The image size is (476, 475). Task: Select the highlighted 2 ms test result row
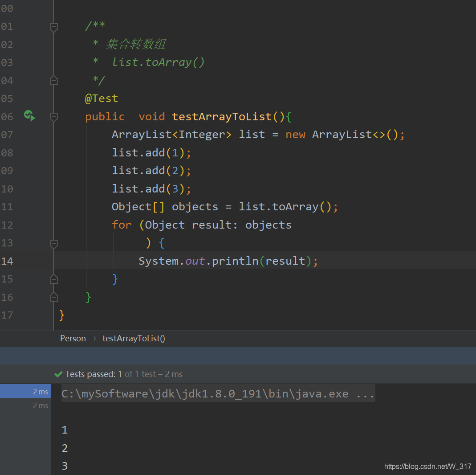[25, 391]
